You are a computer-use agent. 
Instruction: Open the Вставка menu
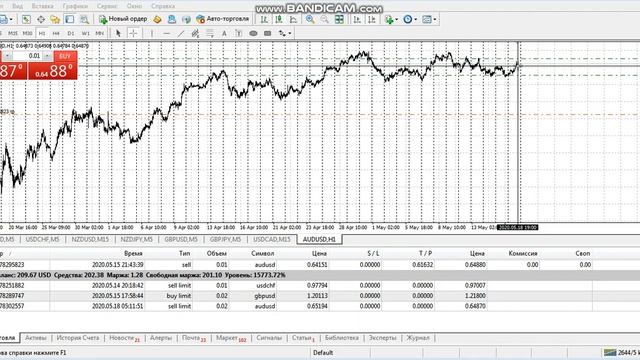tap(42, 6)
